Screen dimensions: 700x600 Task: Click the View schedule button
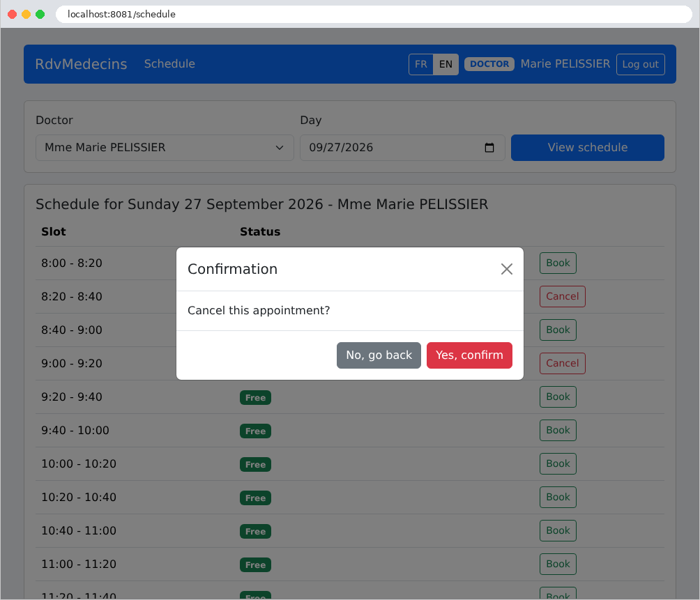click(588, 148)
